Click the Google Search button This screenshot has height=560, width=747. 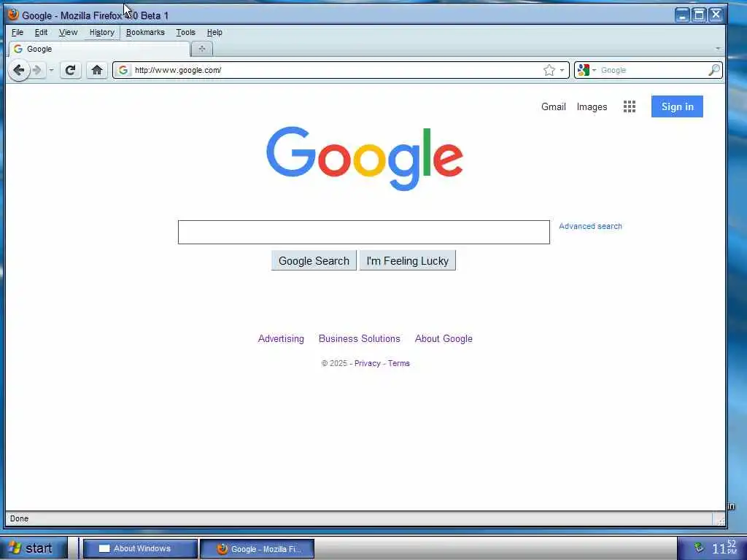(x=314, y=260)
